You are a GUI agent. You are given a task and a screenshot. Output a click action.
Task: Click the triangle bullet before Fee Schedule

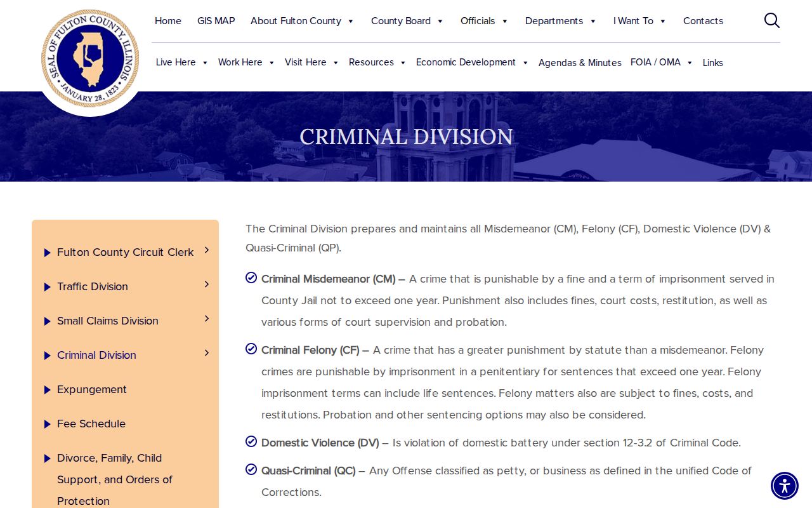48,424
